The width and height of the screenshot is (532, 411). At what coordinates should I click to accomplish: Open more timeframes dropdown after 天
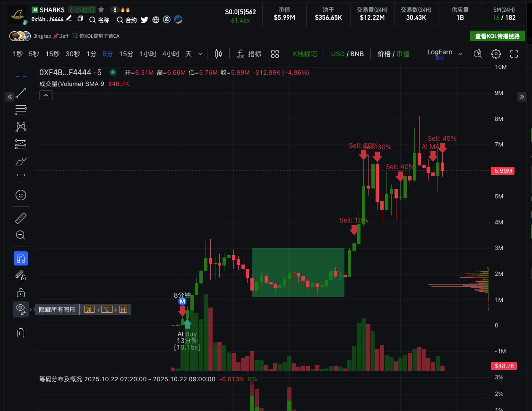click(x=201, y=54)
